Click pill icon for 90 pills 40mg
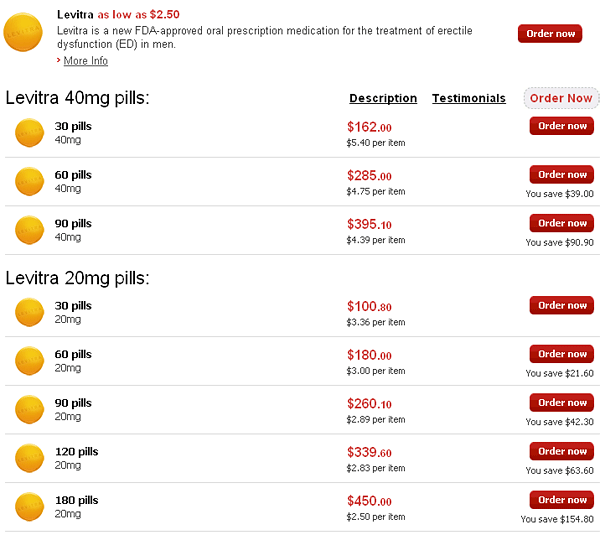Image resolution: width=600 pixels, height=535 pixels. point(30,230)
